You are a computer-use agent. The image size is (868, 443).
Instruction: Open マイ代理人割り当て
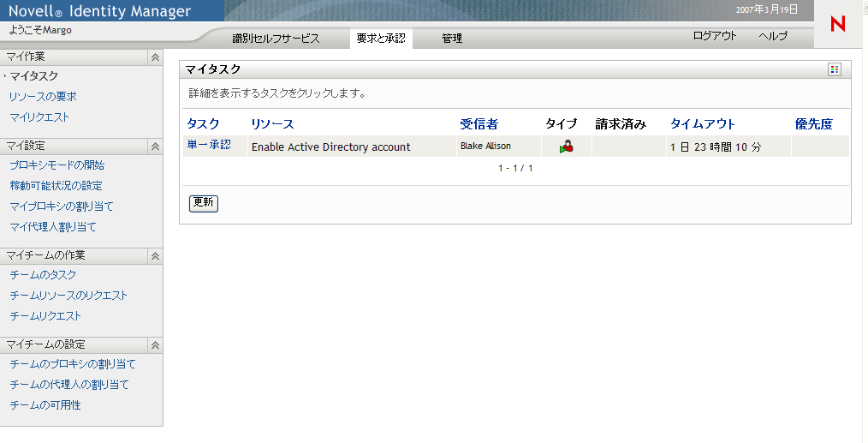(x=53, y=227)
